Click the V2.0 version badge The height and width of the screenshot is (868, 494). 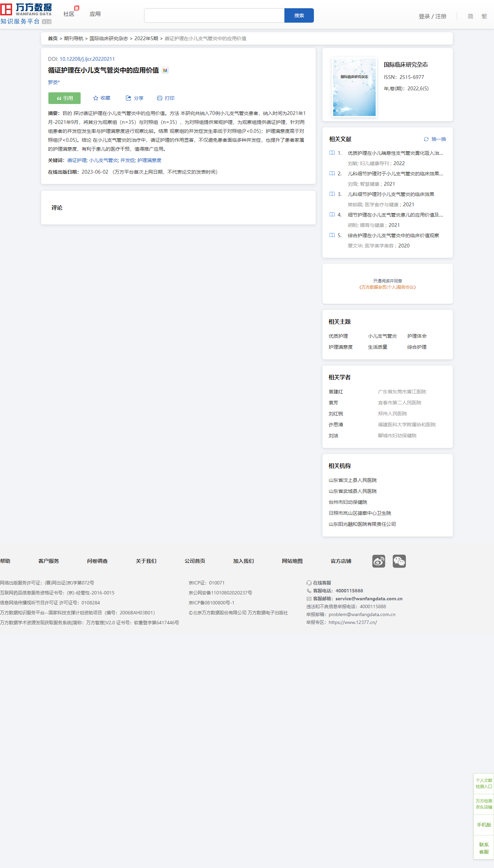pyautogui.click(x=46, y=22)
